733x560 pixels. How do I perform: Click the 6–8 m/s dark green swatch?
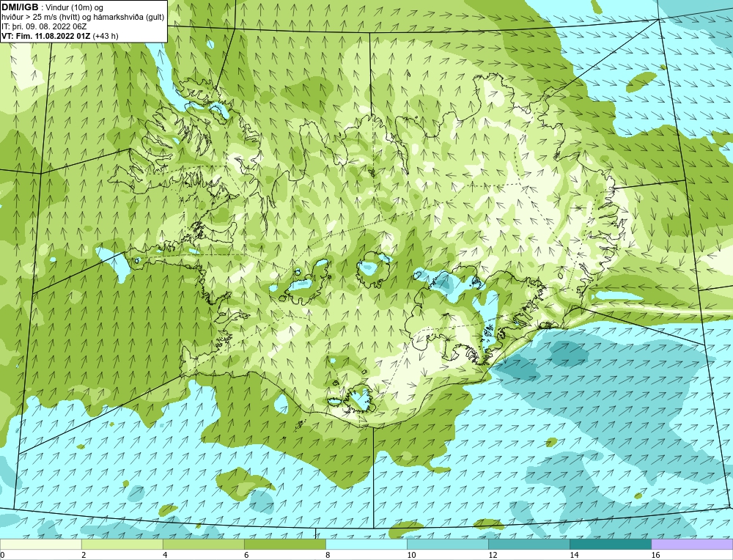click(x=284, y=544)
